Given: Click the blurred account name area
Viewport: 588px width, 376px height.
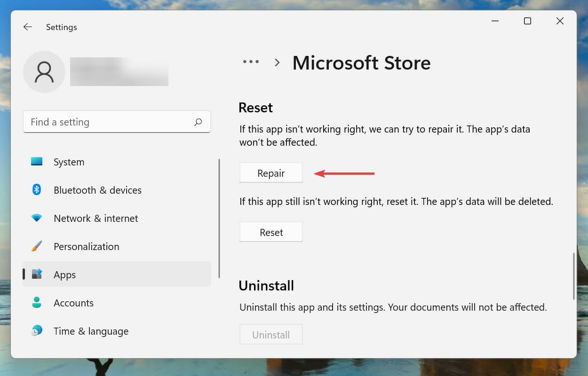Looking at the screenshot, I should [119, 72].
